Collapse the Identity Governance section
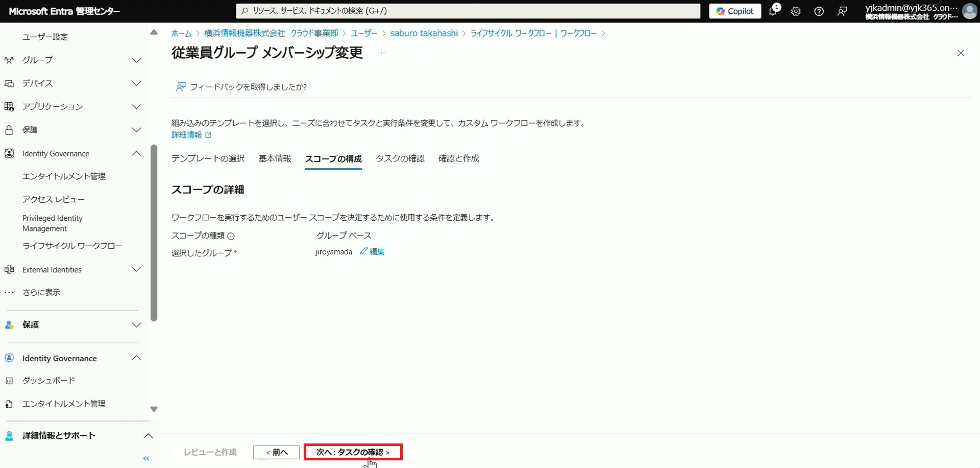 click(136, 154)
